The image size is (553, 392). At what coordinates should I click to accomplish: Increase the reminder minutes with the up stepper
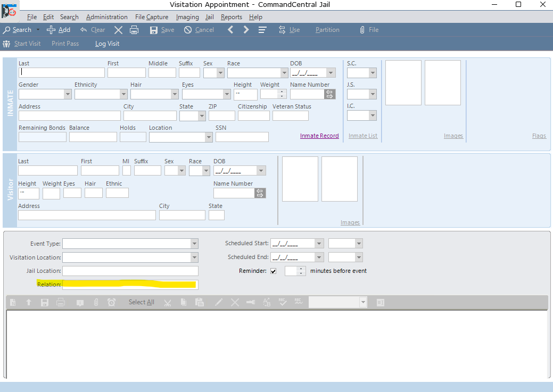coord(302,269)
